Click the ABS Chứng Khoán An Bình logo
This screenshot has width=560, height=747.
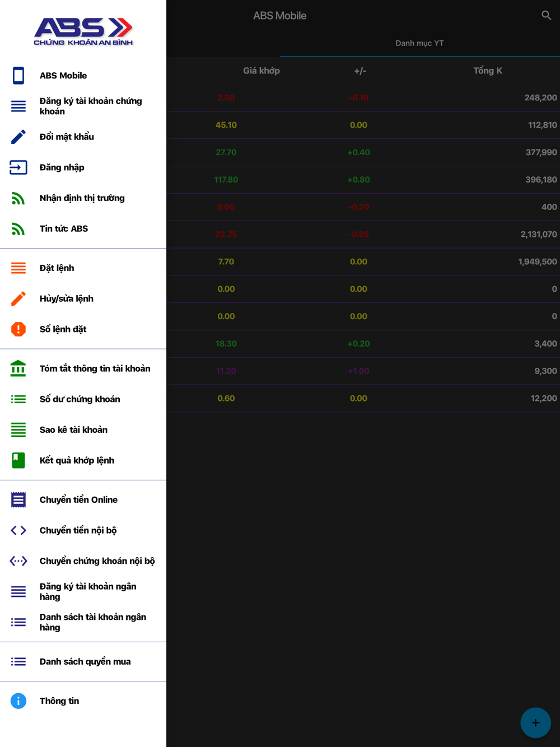pyautogui.click(x=83, y=31)
